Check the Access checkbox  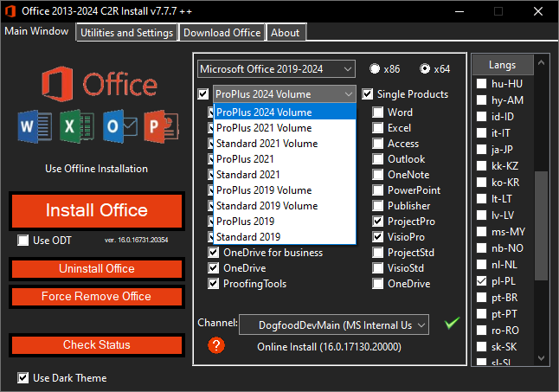(x=377, y=144)
